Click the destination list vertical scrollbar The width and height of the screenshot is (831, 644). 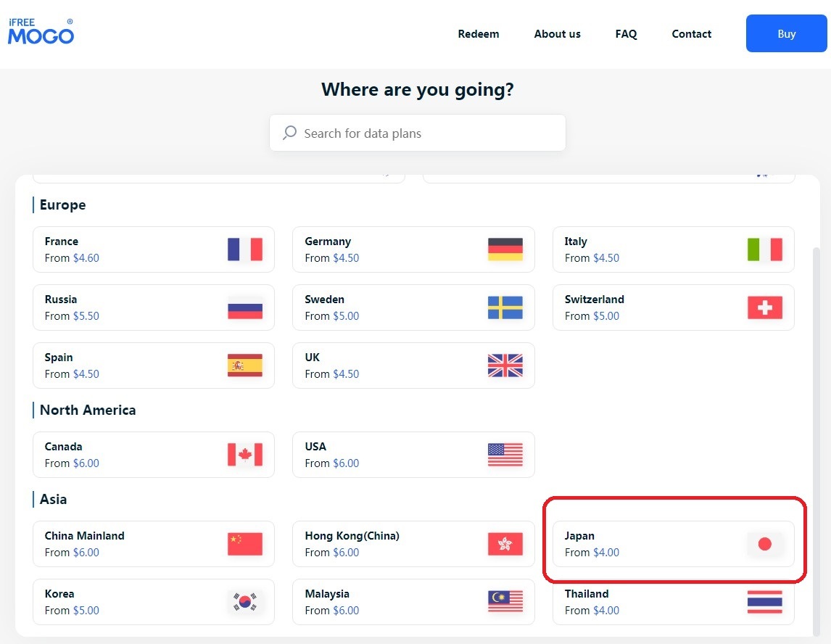pyautogui.click(x=816, y=435)
